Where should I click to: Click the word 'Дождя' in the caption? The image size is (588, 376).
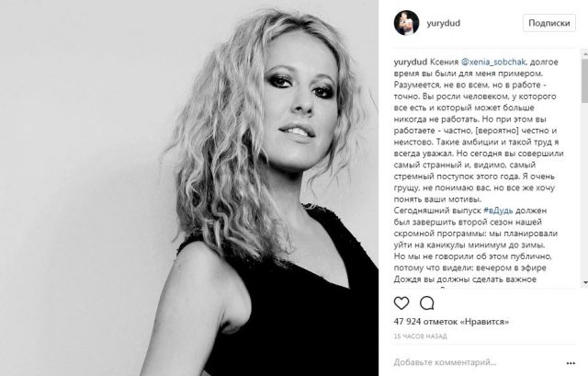point(406,279)
